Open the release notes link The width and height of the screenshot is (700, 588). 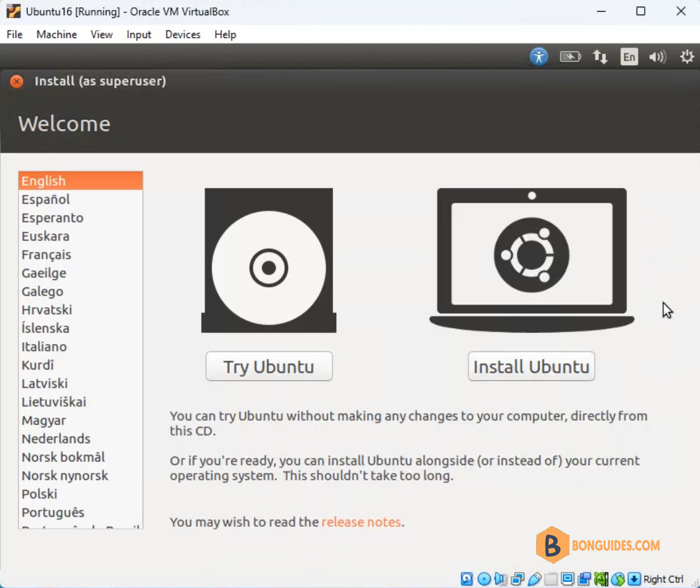tap(361, 522)
